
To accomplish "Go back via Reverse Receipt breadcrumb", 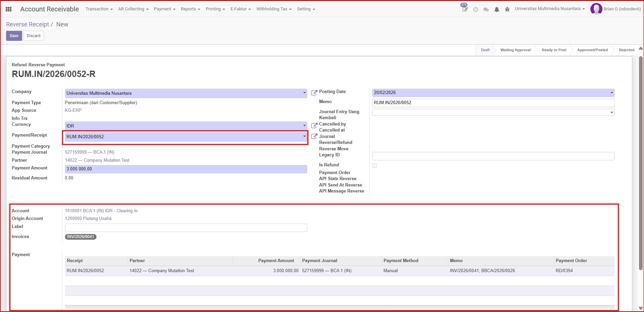I will tap(27, 24).
